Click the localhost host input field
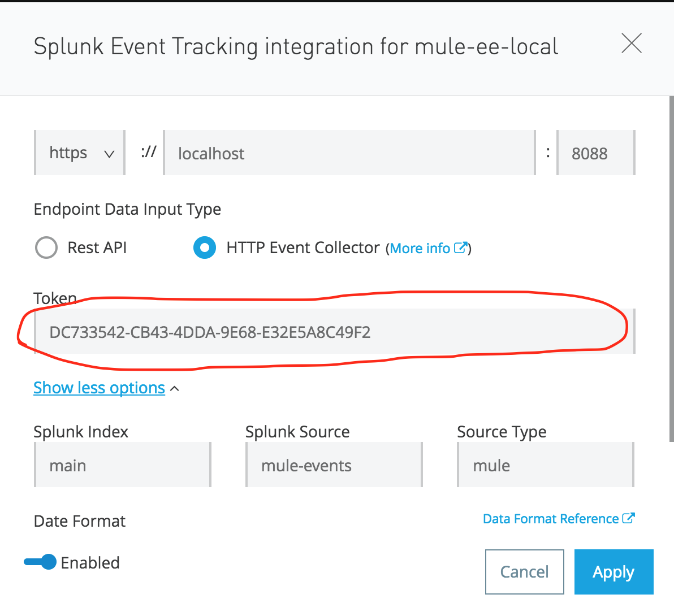The height and width of the screenshot is (616, 674). [x=349, y=153]
